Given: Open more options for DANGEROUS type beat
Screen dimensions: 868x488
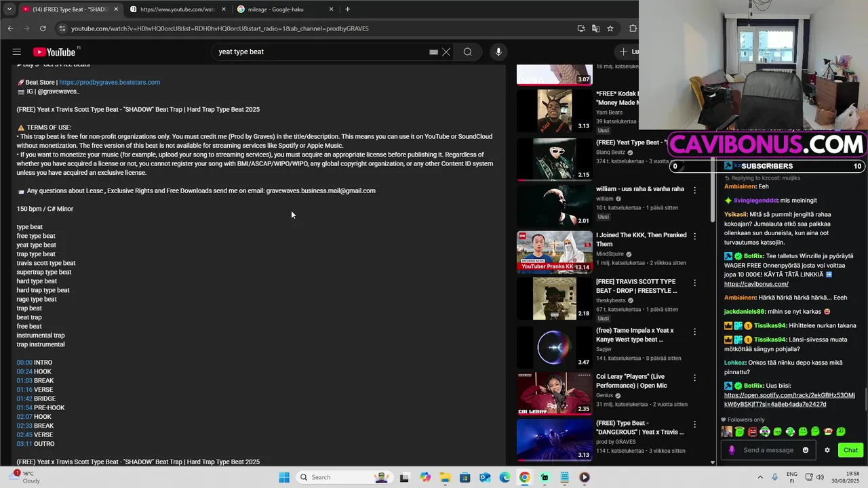Looking at the screenshot, I should click(694, 424).
